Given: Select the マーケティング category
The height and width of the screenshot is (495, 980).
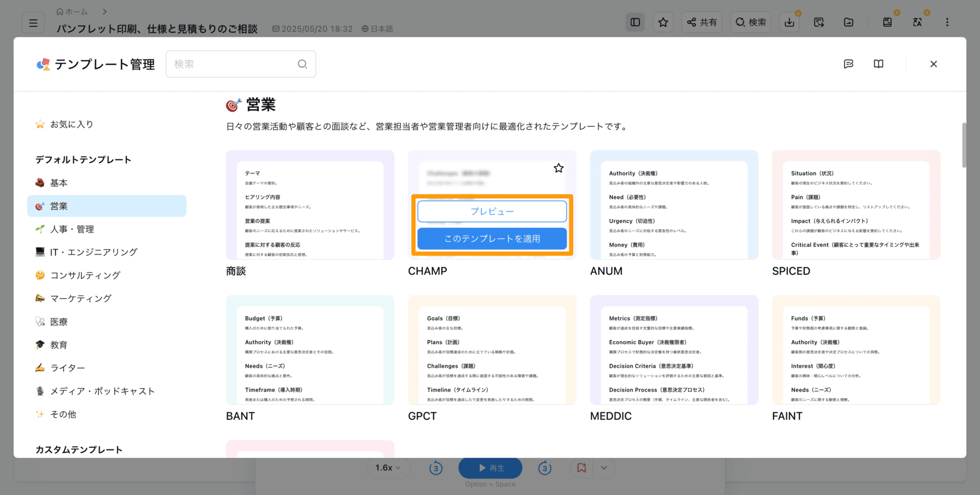Looking at the screenshot, I should (107, 298).
